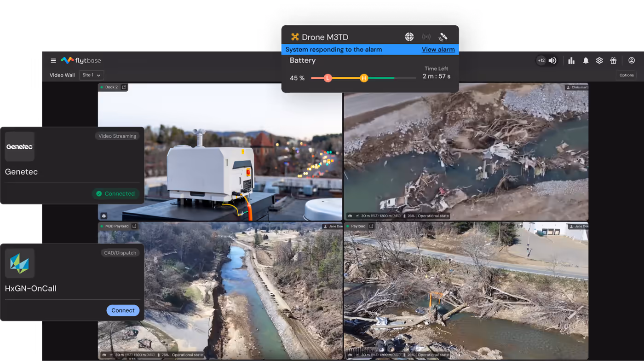Click the cube icon in Dock 2 feed
The image size is (644, 361).
tap(104, 216)
